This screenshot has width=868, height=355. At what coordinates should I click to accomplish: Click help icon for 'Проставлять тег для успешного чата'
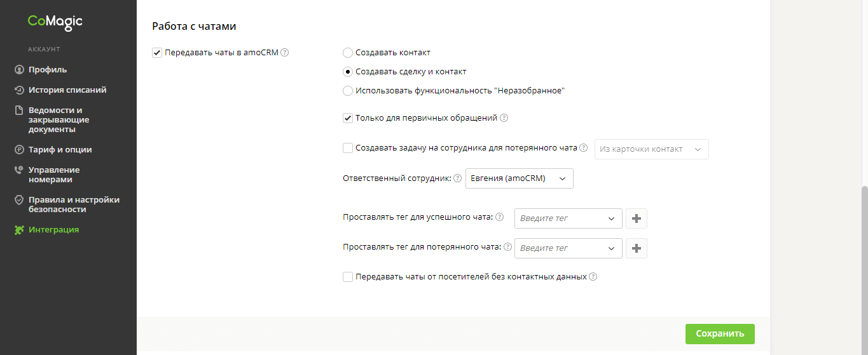click(499, 217)
